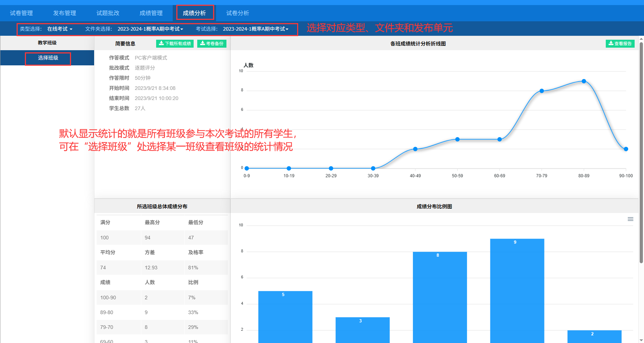This screenshot has width=644, height=343.
Task: Click the line chart point at 0-9
Action: [247, 168]
